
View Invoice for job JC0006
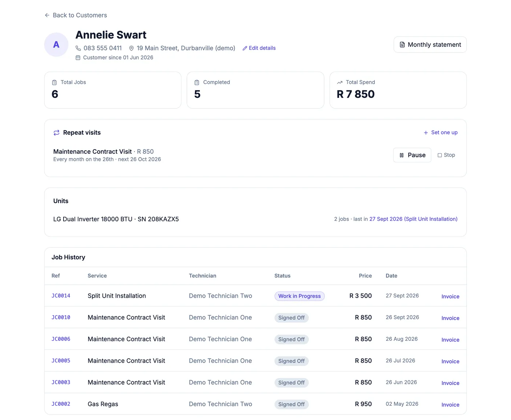click(450, 340)
